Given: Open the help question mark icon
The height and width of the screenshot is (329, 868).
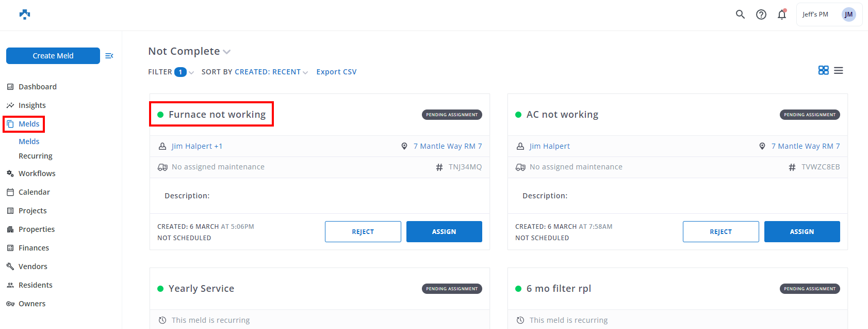Looking at the screenshot, I should tap(761, 14).
